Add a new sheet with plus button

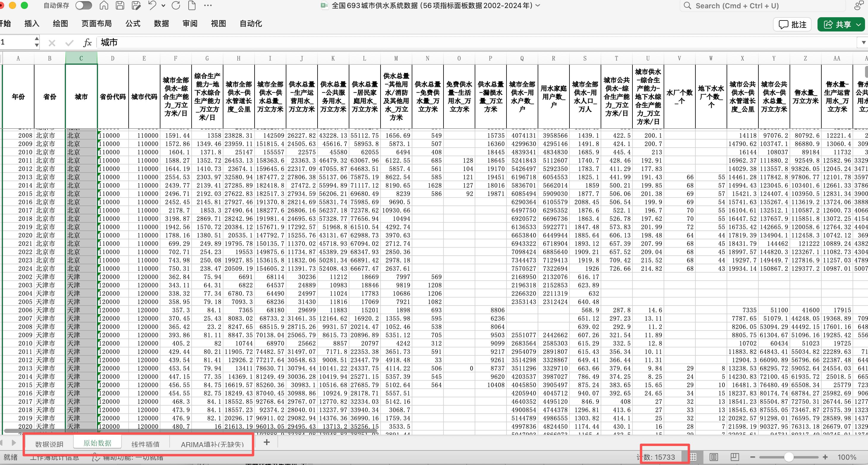tap(266, 442)
